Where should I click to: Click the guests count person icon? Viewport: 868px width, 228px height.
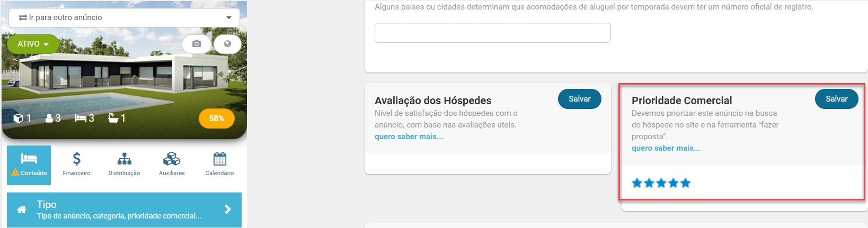(49, 118)
